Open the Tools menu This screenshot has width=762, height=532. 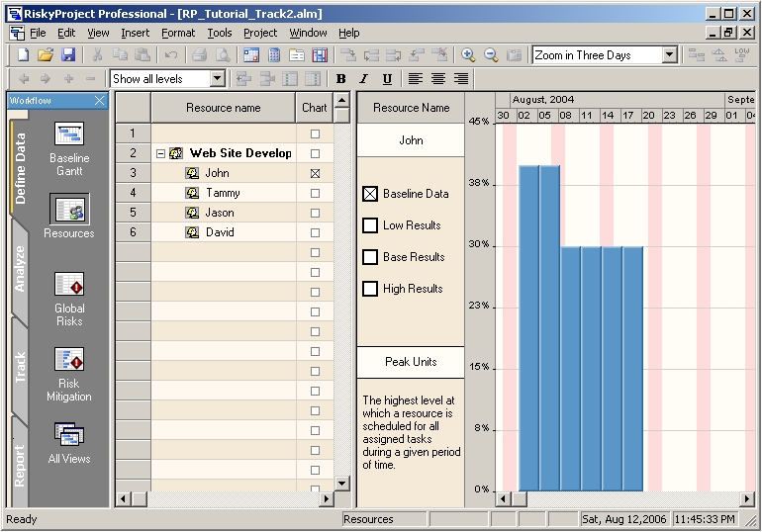(220, 33)
